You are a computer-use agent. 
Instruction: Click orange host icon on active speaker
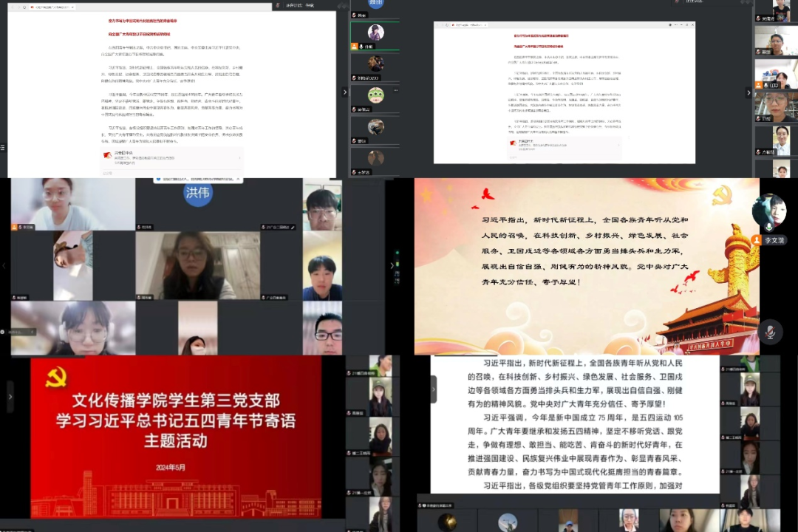point(355,47)
